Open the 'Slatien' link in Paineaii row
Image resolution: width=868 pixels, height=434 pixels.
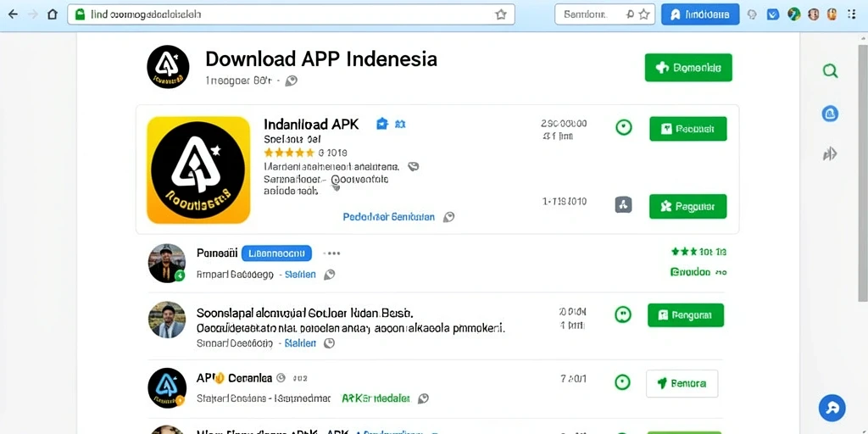pos(300,274)
